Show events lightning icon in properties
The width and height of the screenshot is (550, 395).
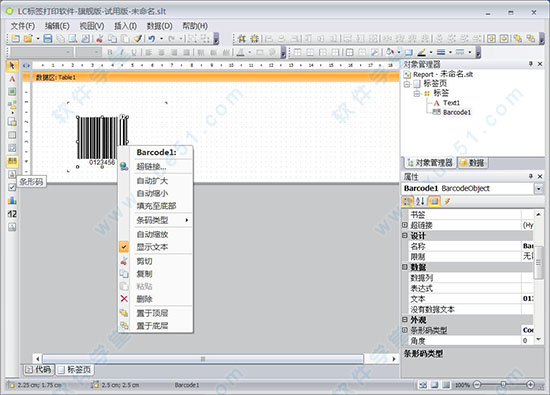447,201
